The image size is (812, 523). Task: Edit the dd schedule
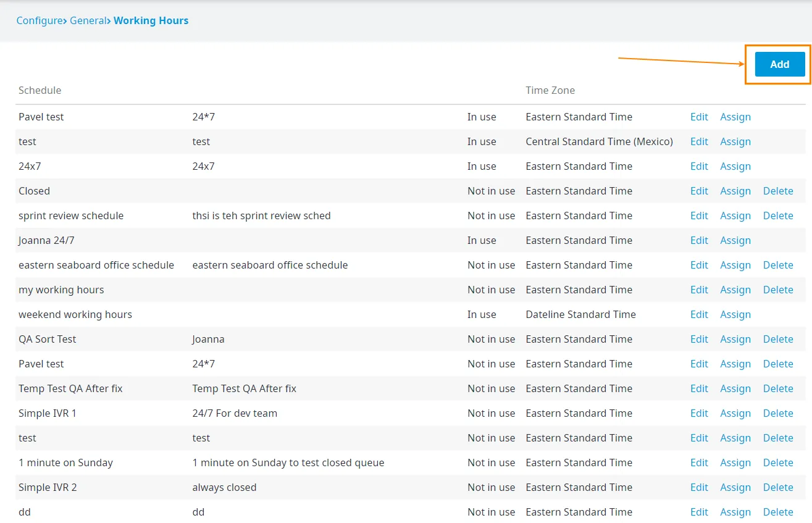tap(699, 512)
